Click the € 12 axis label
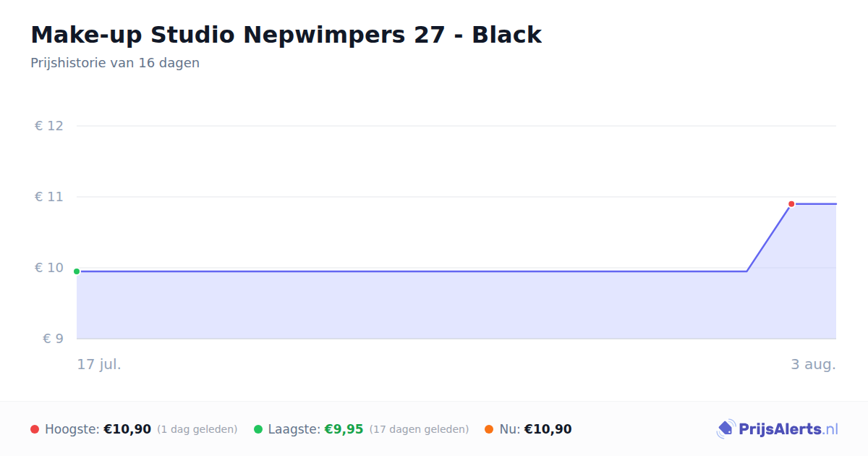 coord(49,126)
